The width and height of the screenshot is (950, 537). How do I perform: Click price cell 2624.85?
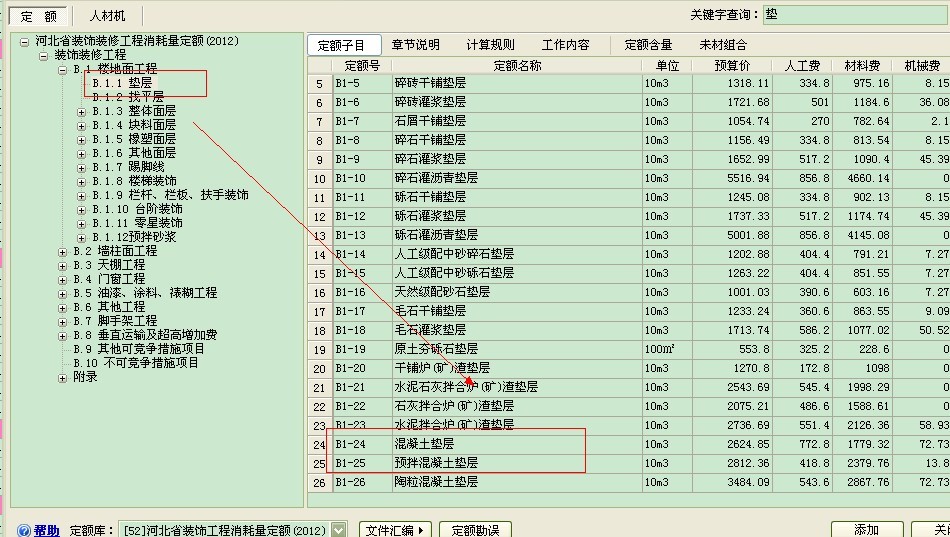[x=732, y=444]
